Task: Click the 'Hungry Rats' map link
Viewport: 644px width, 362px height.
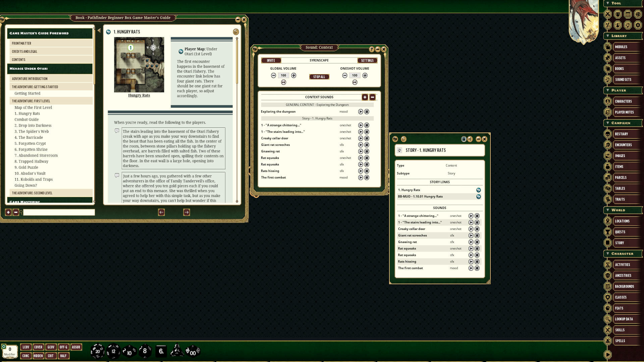Action: click(139, 95)
